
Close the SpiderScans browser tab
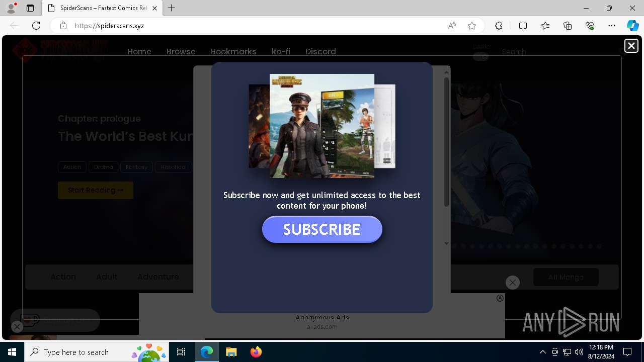tap(154, 8)
